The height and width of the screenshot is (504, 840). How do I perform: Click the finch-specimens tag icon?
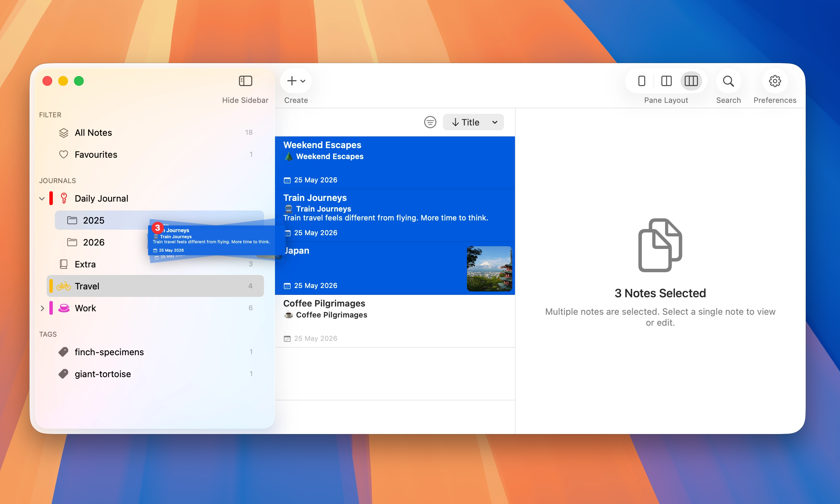[x=64, y=352]
